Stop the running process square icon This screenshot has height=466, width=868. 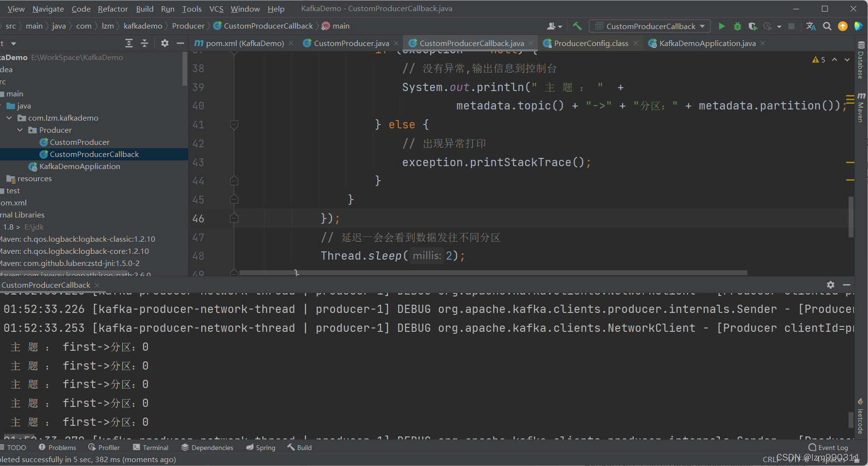coord(791,26)
